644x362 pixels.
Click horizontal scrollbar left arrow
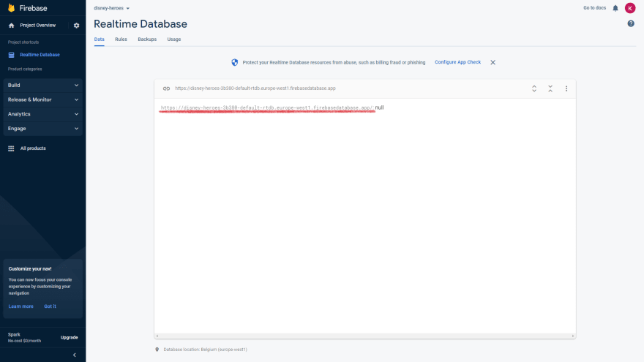[x=157, y=336]
